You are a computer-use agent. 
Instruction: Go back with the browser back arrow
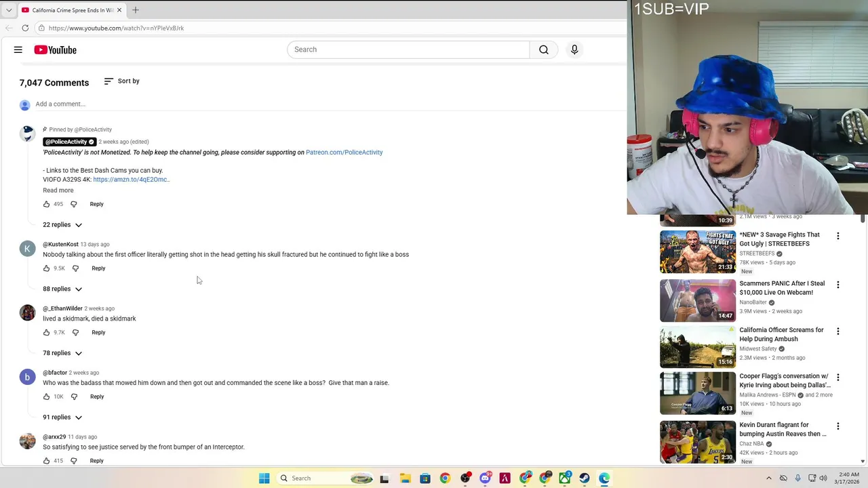tap(9, 28)
